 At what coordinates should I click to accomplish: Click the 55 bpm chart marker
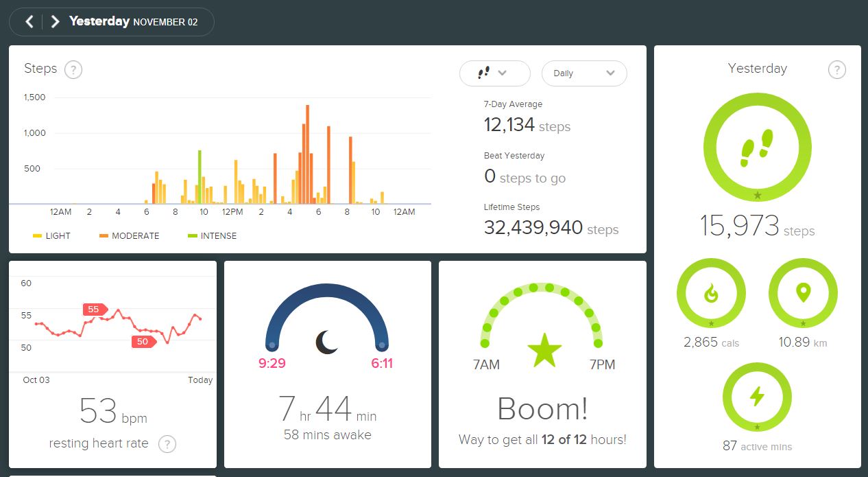pyautogui.click(x=95, y=310)
